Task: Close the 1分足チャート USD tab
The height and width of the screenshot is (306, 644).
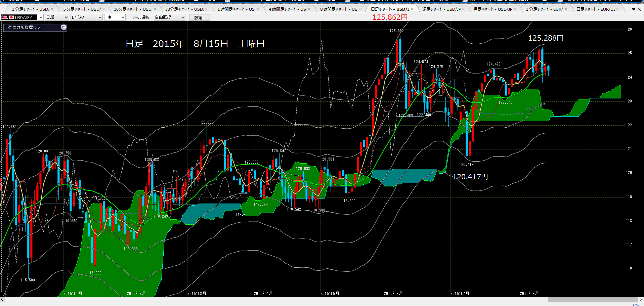Action: click(52, 9)
